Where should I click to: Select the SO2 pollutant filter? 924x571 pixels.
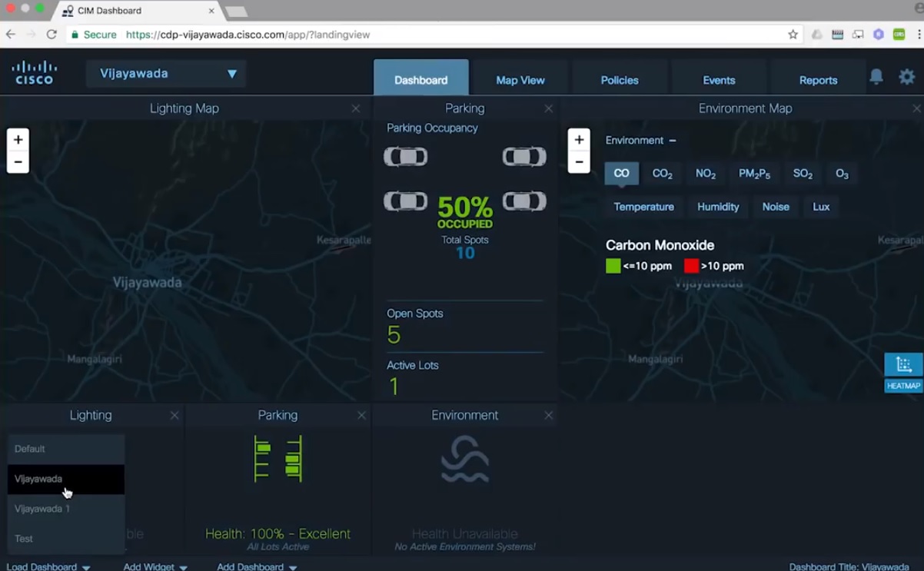pos(803,174)
